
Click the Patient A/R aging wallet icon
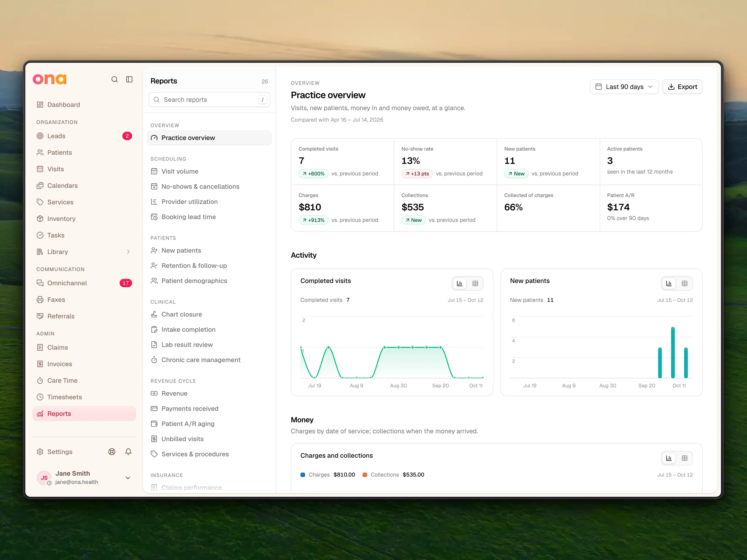(154, 424)
